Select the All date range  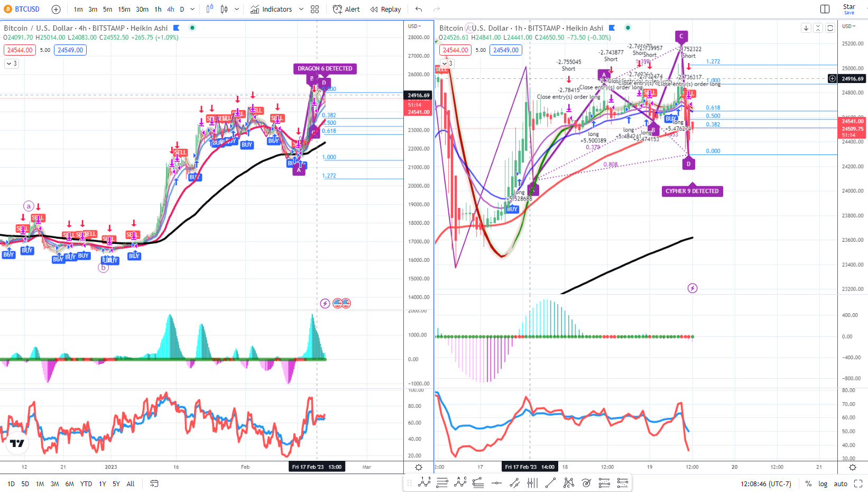pos(131,484)
